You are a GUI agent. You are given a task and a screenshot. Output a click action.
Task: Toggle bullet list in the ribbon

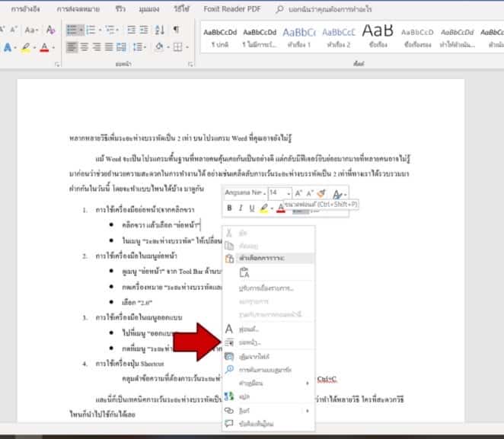(x=72, y=30)
